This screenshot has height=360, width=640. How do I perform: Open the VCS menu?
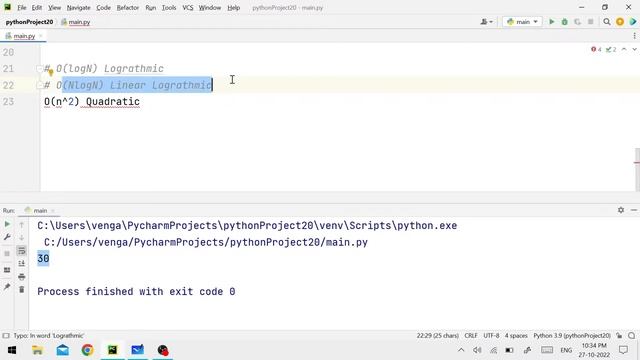point(188,7)
